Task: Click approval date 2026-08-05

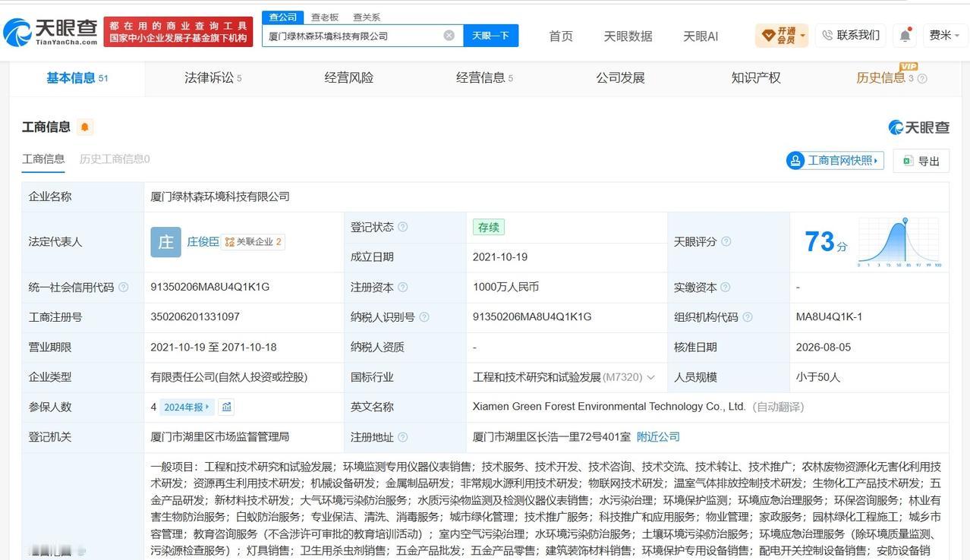Action: (824, 347)
